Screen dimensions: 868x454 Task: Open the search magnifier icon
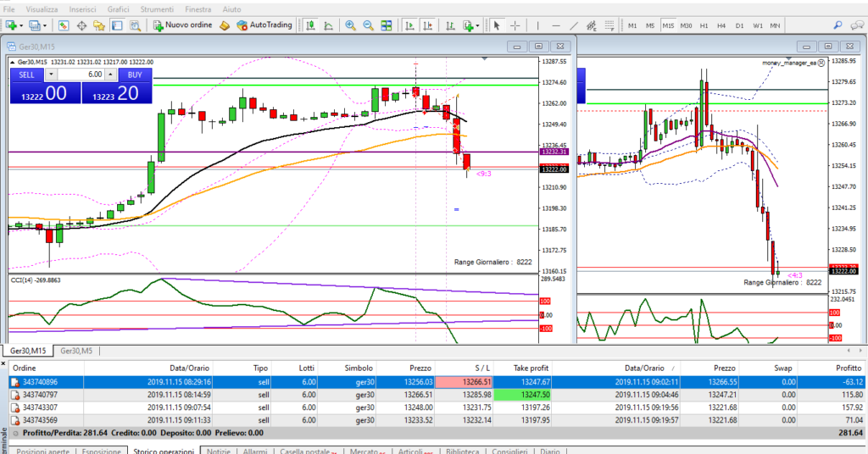(x=837, y=25)
